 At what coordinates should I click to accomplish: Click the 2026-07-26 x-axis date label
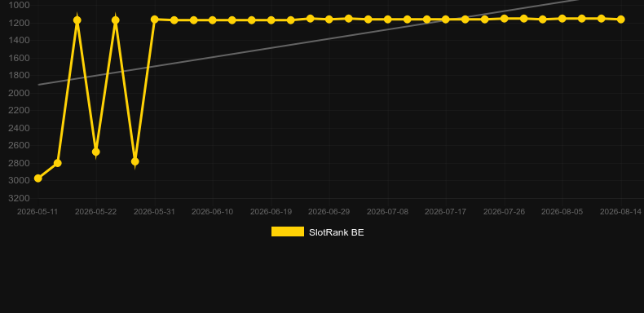tap(504, 212)
